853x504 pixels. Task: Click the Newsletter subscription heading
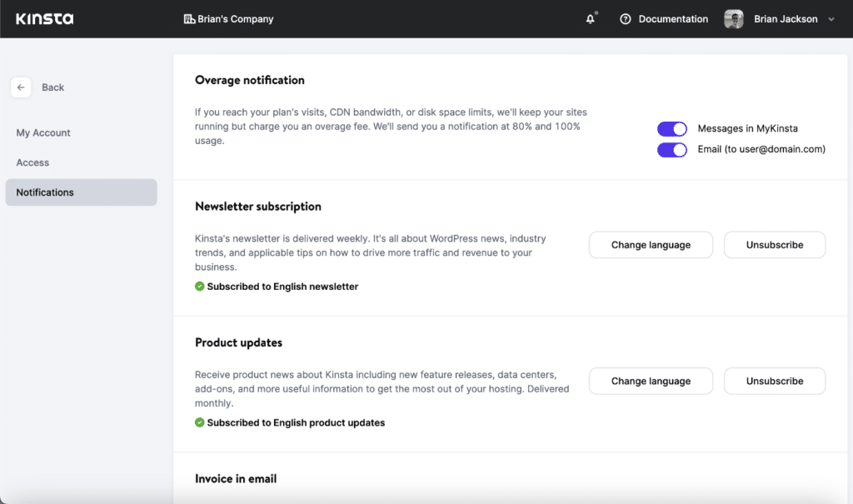pyautogui.click(x=258, y=207)
